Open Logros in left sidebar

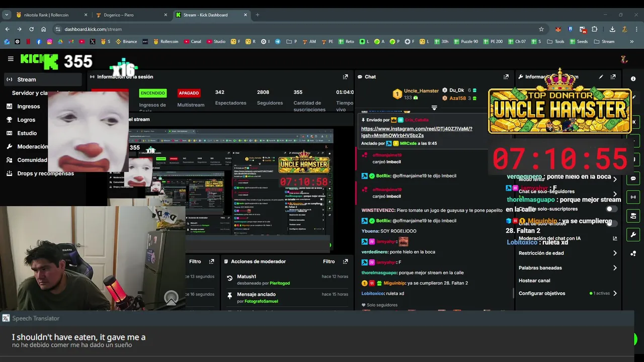pos(26,120)
